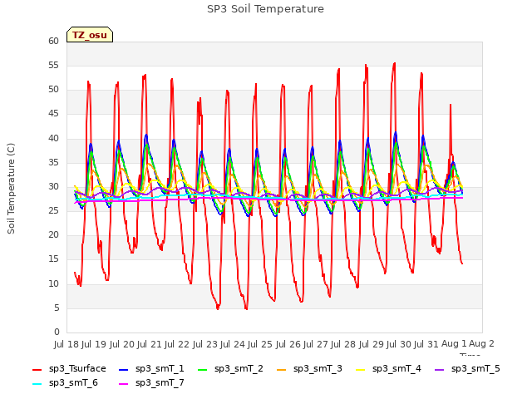The height and width of the screenshot is (399, 532).
Task: Click the Soil Temperature (C) axis label
Action: coord(11,189)
